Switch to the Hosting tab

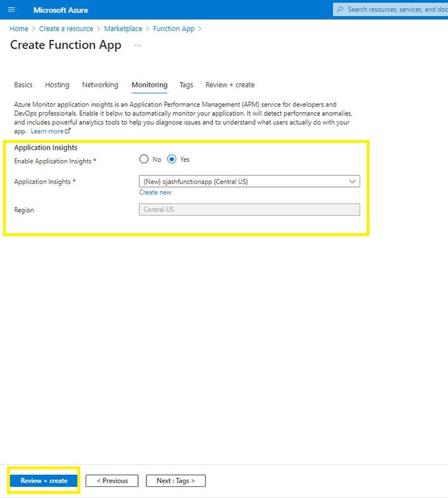(x=57, y=85)
